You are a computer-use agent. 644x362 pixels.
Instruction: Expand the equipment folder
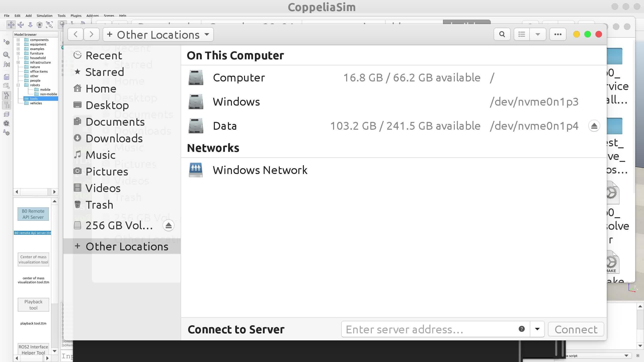coord(18,44)
